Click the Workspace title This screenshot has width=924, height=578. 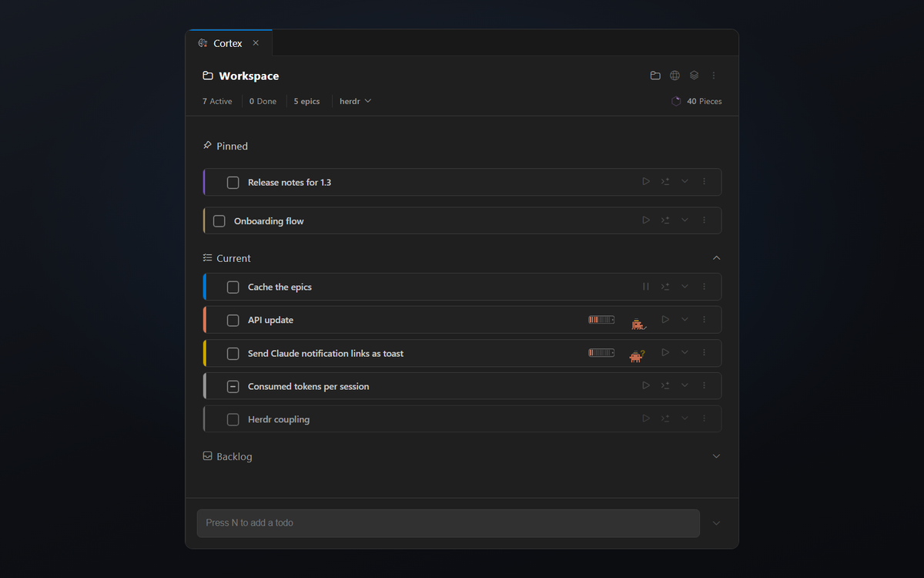point(249,76)
